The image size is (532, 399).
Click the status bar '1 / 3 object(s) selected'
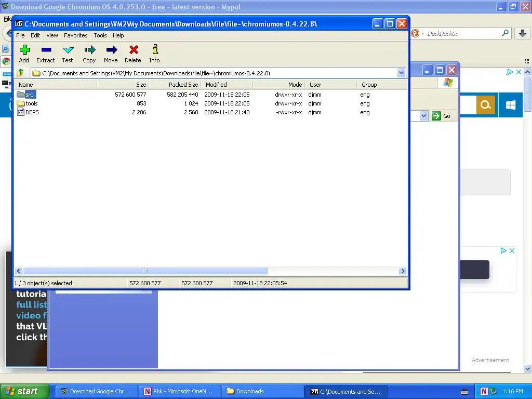point(43,283)
